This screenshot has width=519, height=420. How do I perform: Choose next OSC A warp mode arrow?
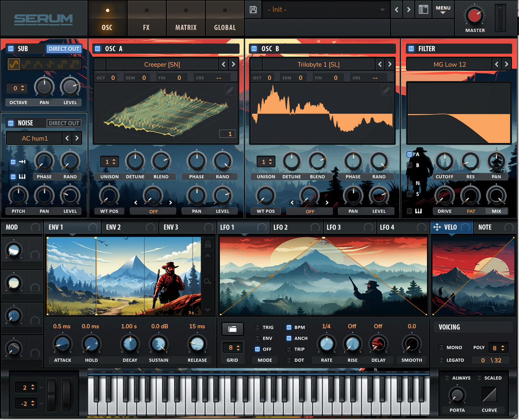(x=171, y=202)
